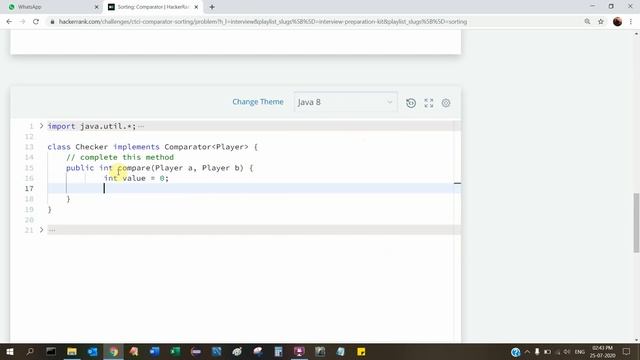Click 'import java.util.*;' on line 1
Viewport: 640px width, 360px height.
coord(92,126)
